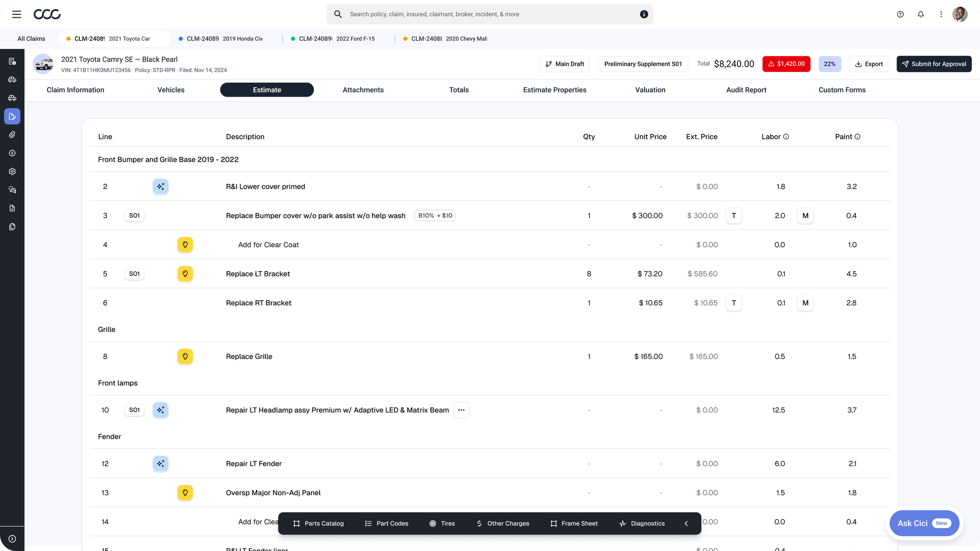Toggle M flag on Replace RT Bracket row
This screenshot has height=551, width=980.
pyautogui.click(x=805, y=303)
